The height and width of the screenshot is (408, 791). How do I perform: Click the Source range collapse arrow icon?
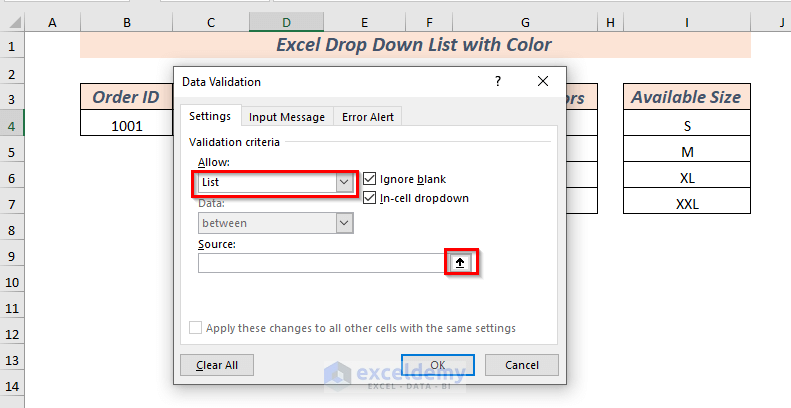pyautogui.click(x=460, y=263)
